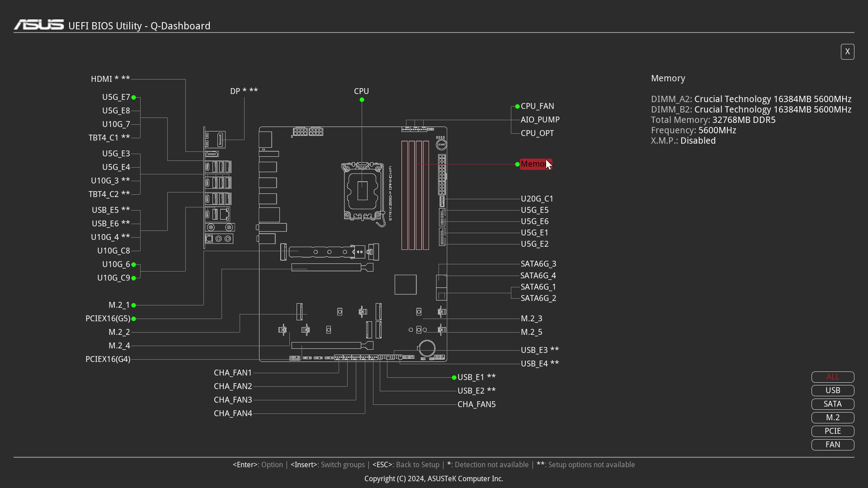Select the HDMI * ** port label
This screenshot has width=868, height=488.
(x=110, y=79)
